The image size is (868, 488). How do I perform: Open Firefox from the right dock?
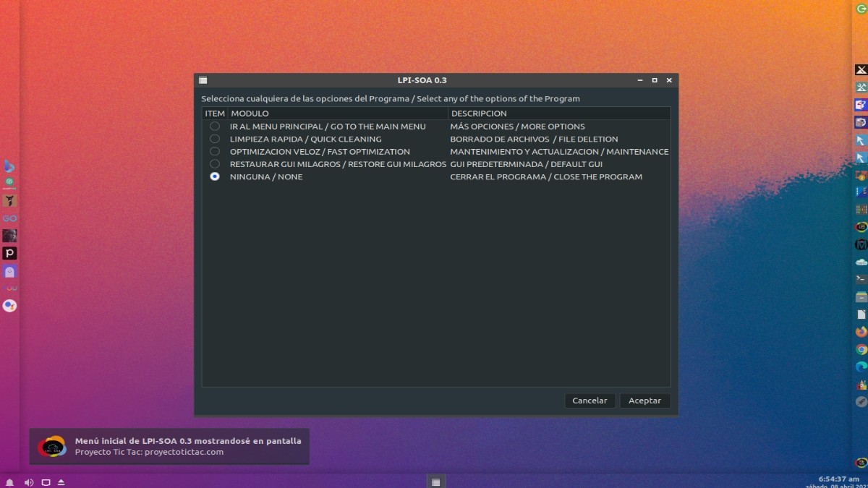(861, 333)
